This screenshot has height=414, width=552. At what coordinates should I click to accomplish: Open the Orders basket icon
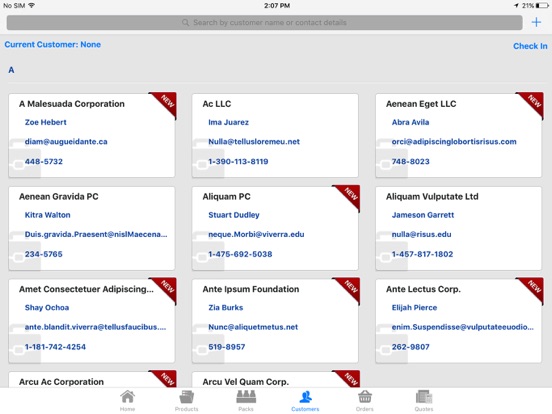tap(365, 397)
